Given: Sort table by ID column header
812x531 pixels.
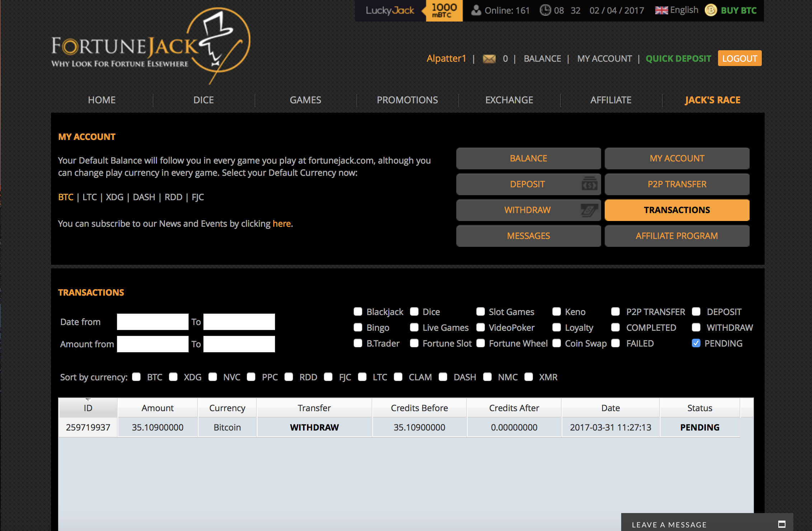Looking at the screenshot, I should 88,408.
